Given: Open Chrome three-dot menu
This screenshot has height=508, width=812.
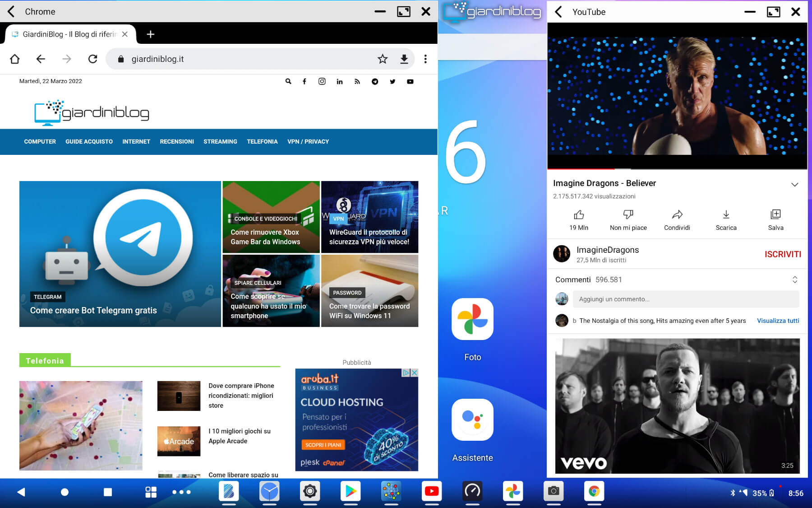Looking at the screenshot, I should (425, 59).
